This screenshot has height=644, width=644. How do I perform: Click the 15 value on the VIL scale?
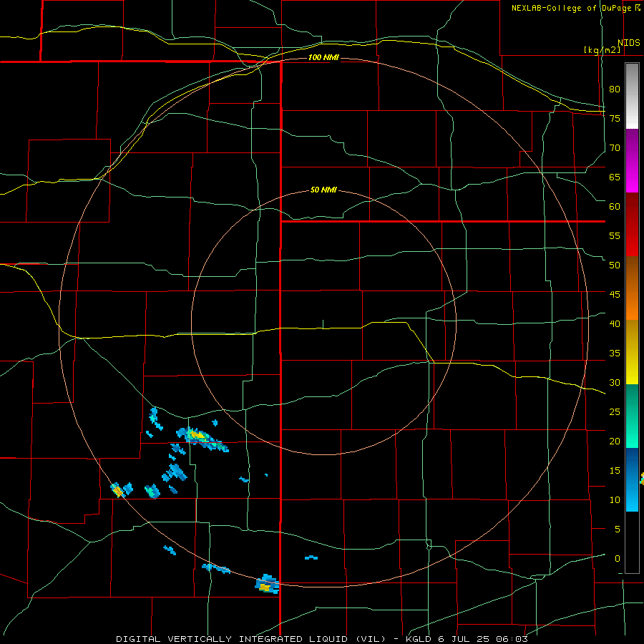point(615,470)
